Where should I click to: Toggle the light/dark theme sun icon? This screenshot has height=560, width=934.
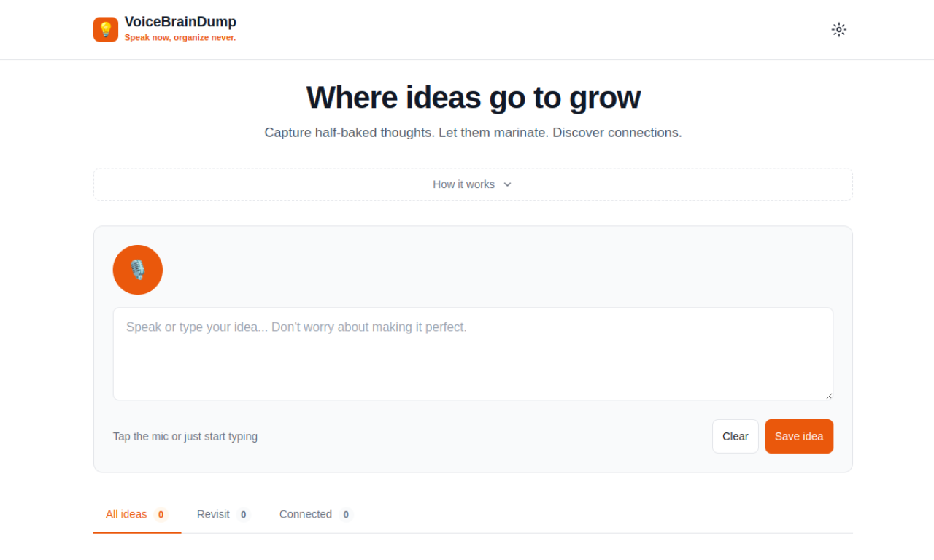pos(838,30)
